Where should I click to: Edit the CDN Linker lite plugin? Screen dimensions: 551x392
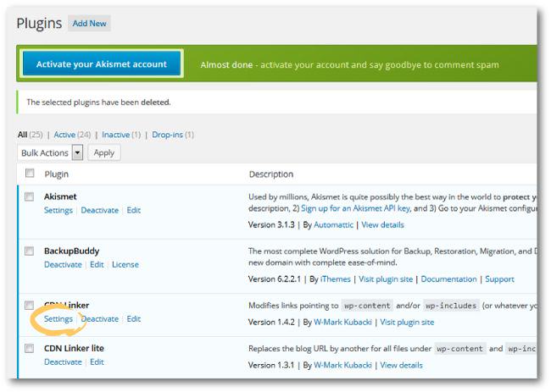coord(97,362)
